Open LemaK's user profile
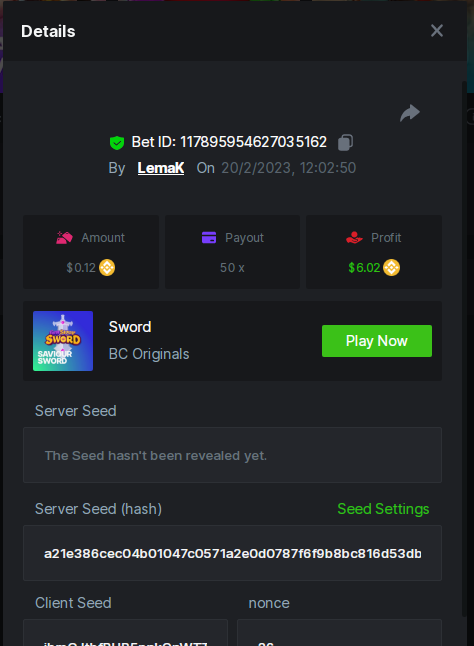The height and width of the screenshot is (646, 474). (x=161, y=168)
